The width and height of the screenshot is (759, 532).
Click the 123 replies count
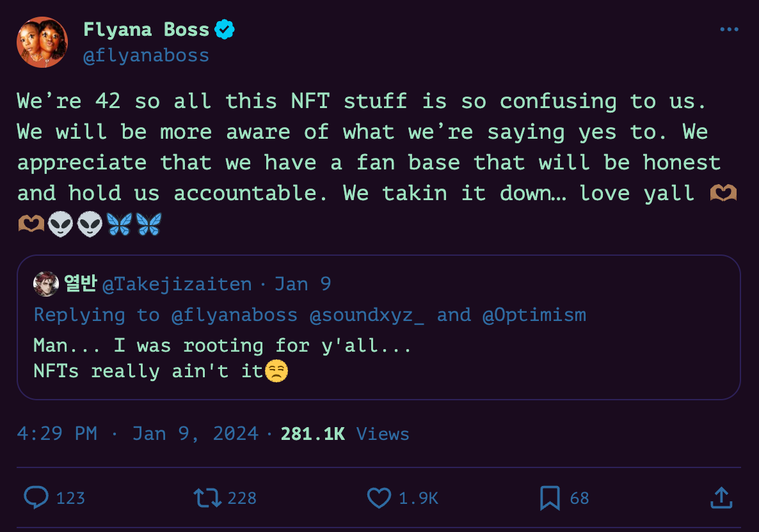click(70, 498)
